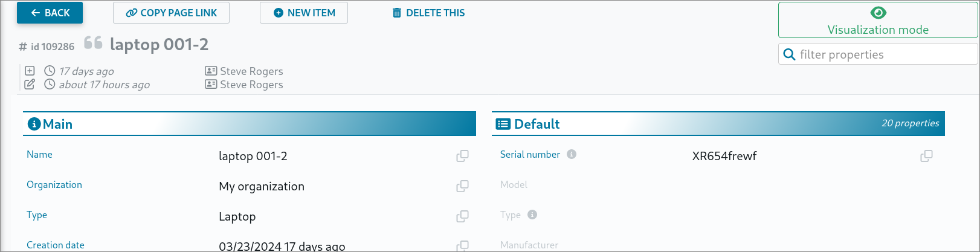Click the Serial number info icon
Image resolution: width=980 pixels, height=252 pixels.
pos(572,155)
